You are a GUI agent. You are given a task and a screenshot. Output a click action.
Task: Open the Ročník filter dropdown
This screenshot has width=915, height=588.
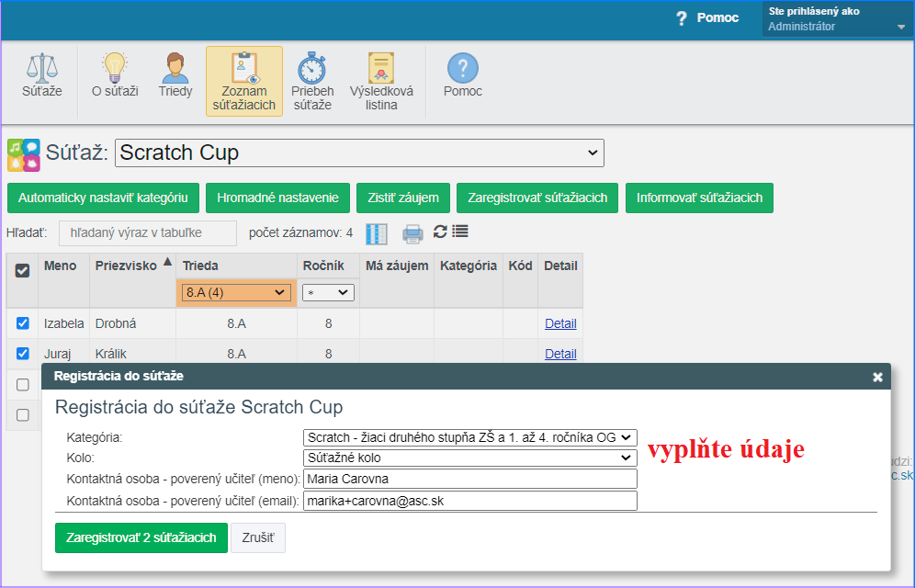click(328, 292)
